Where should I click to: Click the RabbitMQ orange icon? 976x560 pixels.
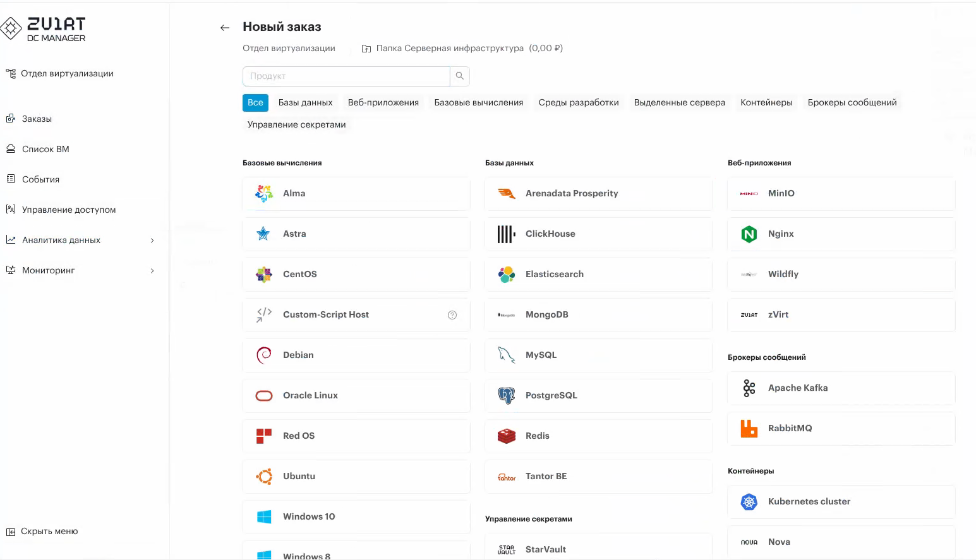pyautogui.click(x=749, y=429)
